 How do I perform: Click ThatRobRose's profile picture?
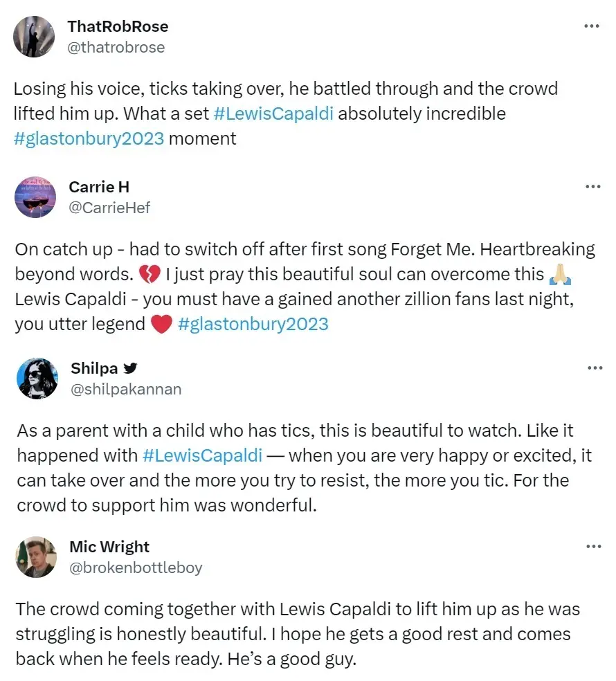pyautogui.click(x=34, y=36)
